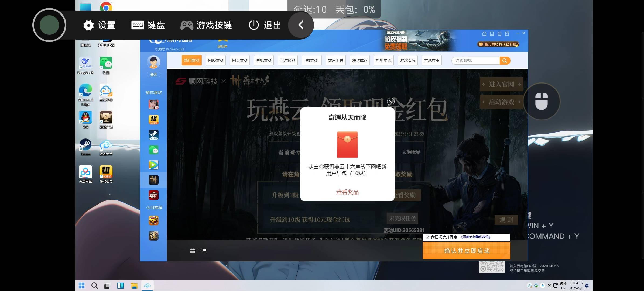Open the 百度网盘 desktop shortcut

pyautogui.click(x=85, y=174)
